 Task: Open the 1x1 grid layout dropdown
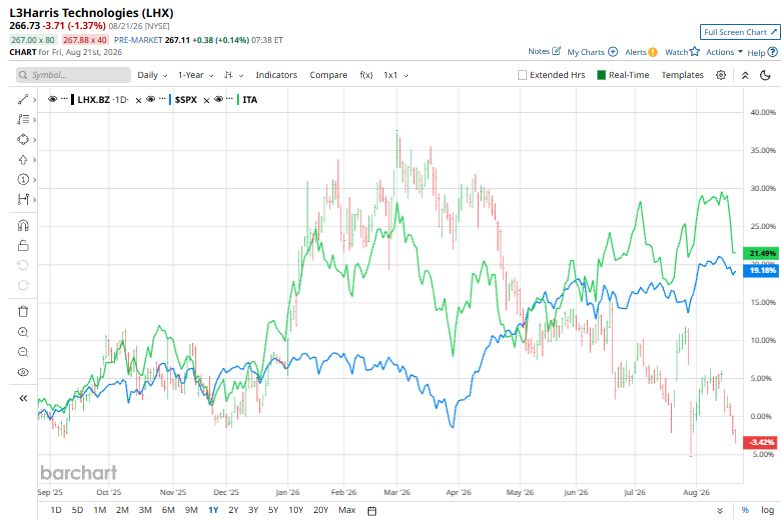[396, 75]
